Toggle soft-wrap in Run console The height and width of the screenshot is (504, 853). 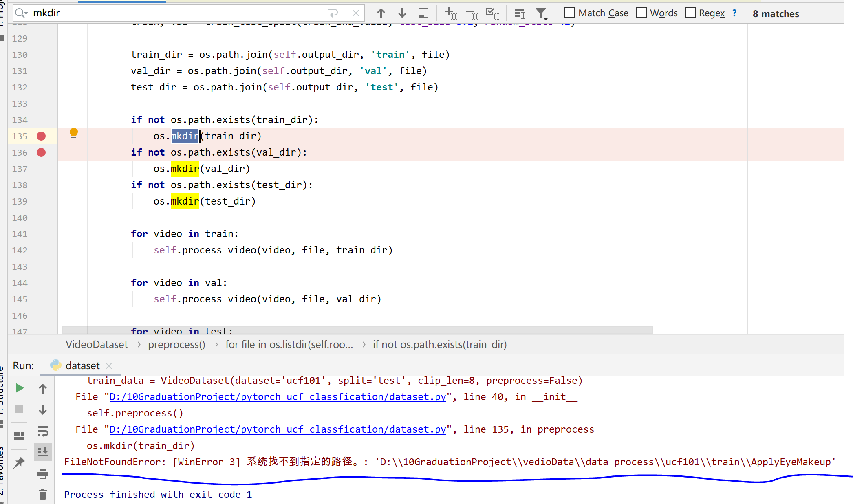(42, 431)
